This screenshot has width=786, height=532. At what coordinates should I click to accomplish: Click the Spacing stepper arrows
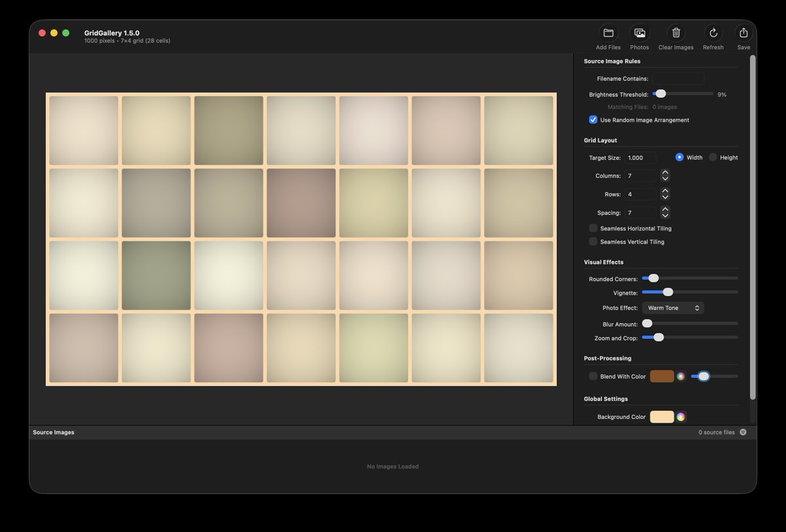click(665, 212)
